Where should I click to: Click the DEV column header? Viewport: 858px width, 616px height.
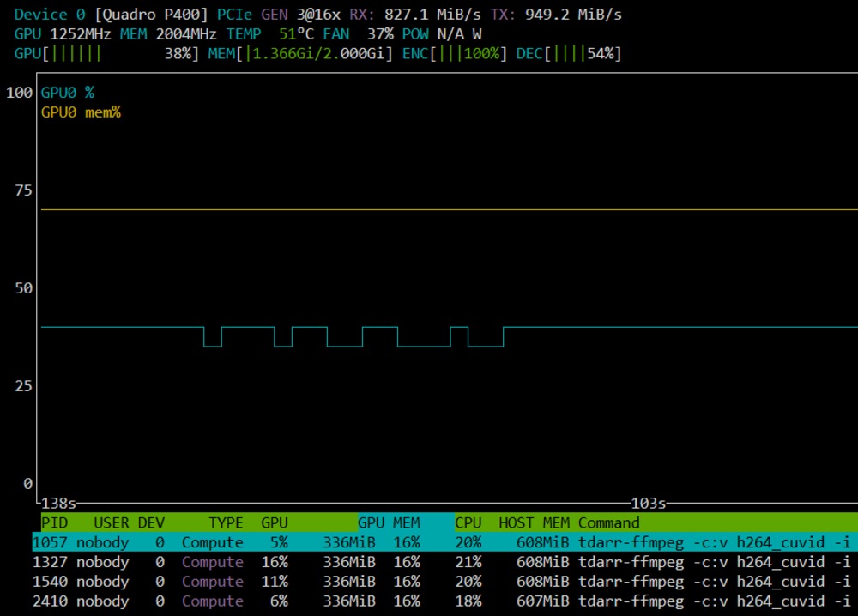click(151, 522)
